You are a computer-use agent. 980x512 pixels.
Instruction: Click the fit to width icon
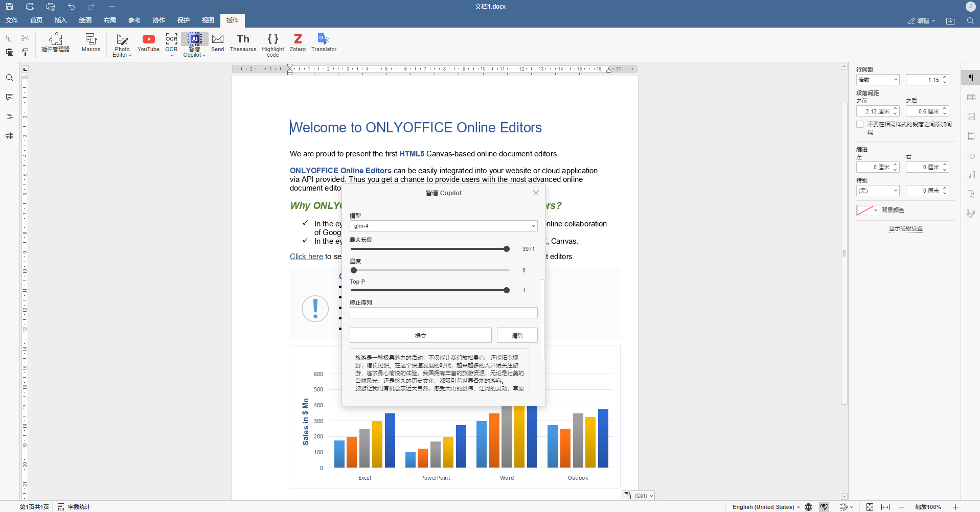click(x=885, y=507)
